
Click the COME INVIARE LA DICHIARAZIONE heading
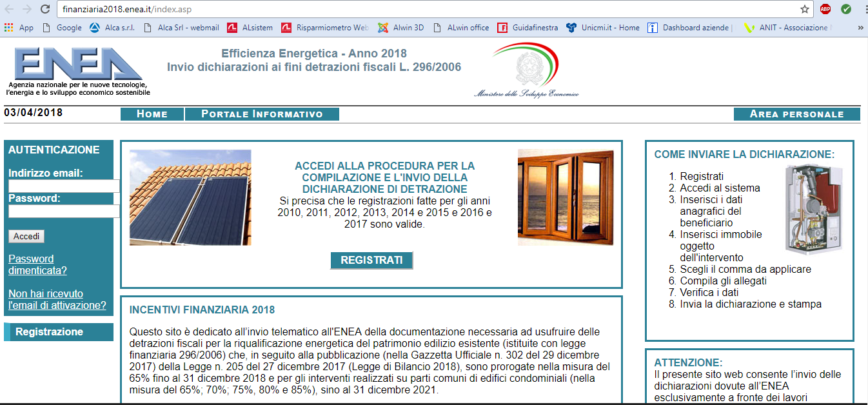click(x=745, y=155)
